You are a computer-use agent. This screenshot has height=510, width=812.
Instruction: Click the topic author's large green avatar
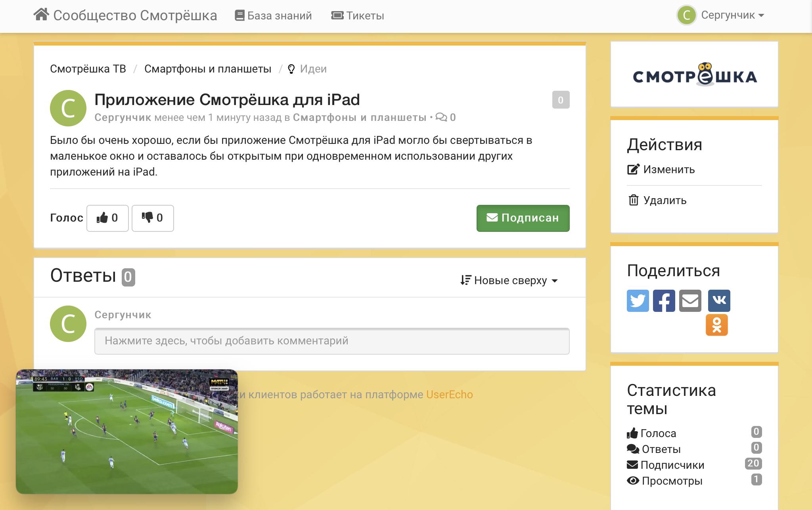coord(68,108)
